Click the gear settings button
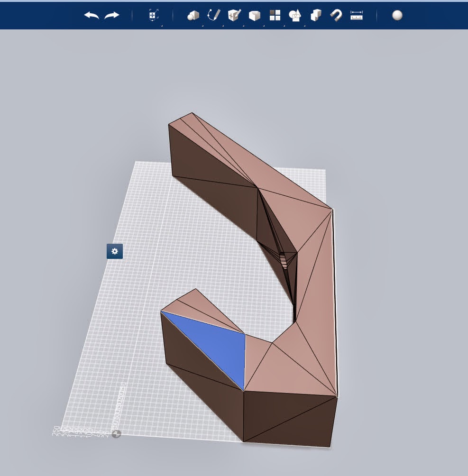 115,251
